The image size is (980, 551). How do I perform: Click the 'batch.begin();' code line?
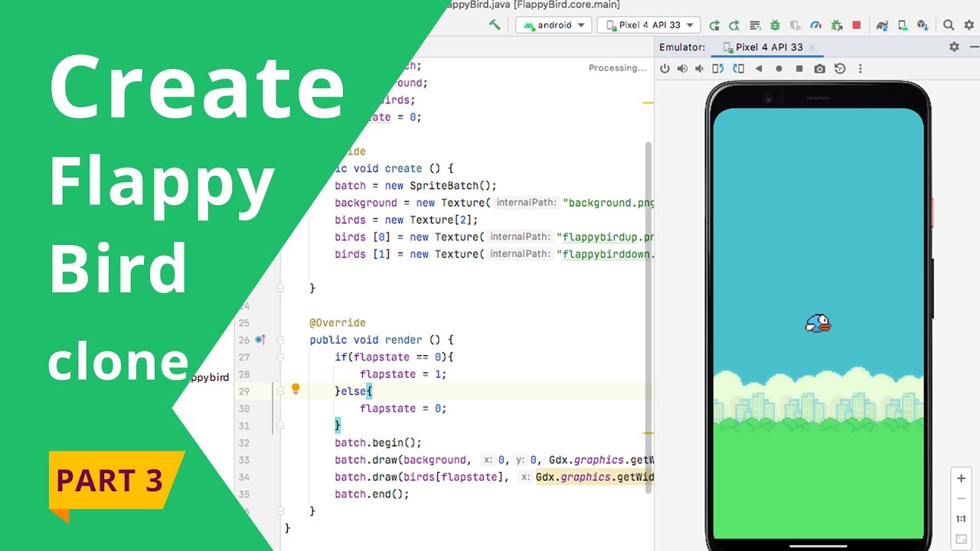click(378, 443)
